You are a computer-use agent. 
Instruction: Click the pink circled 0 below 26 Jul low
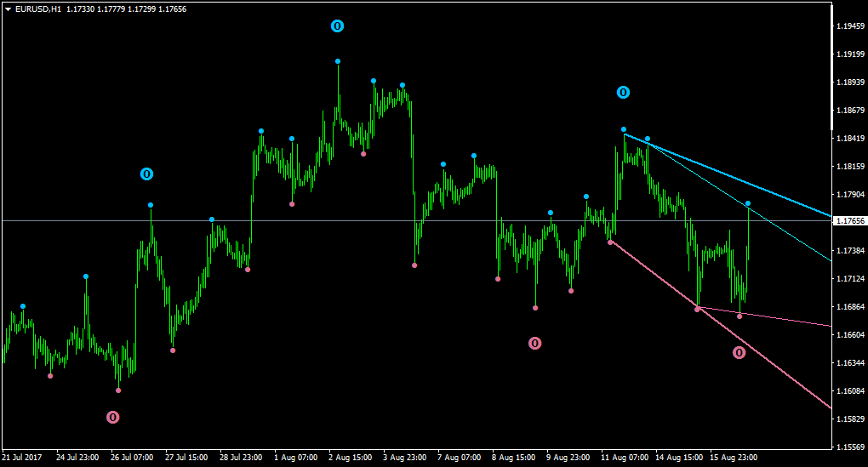pyautogui.click(x=113, y=417)
